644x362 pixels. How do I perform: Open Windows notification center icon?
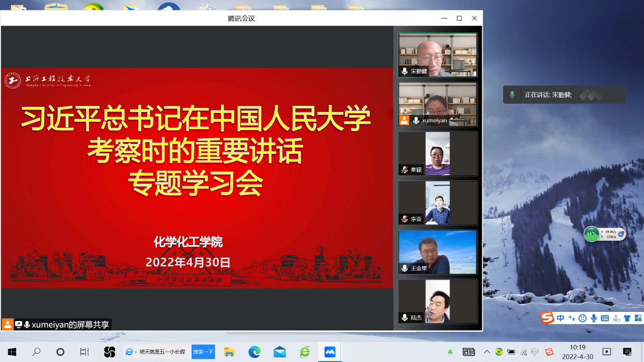click(627, 352)
